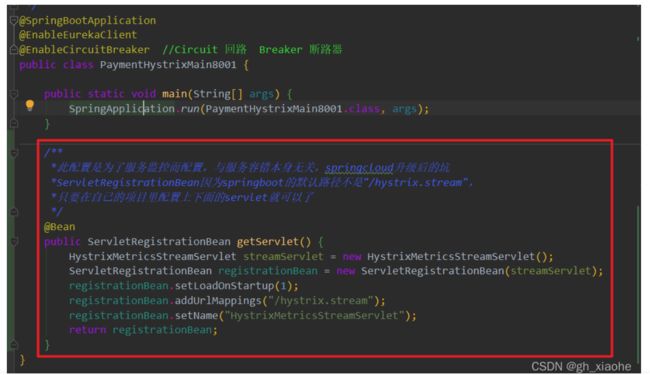Click the setLoadOnStartup method call
Screen dimensions: 650x375
(x=224, y=286)
